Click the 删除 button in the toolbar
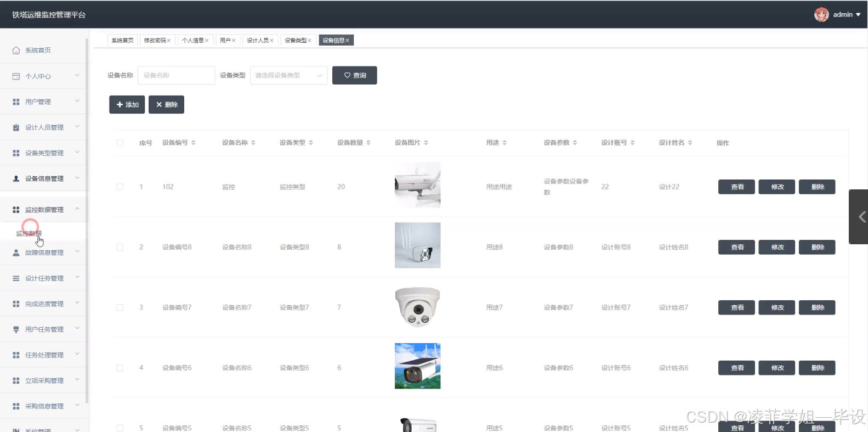Viewport: 868px width, 432px height. point(166,104)
